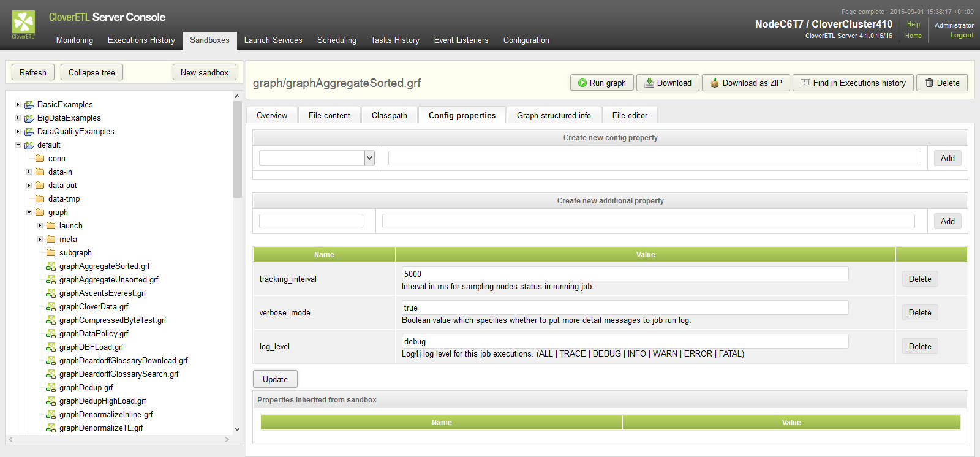Expand the meta folder
This screenshot has width=980, height=457.
tap(40, 240)
